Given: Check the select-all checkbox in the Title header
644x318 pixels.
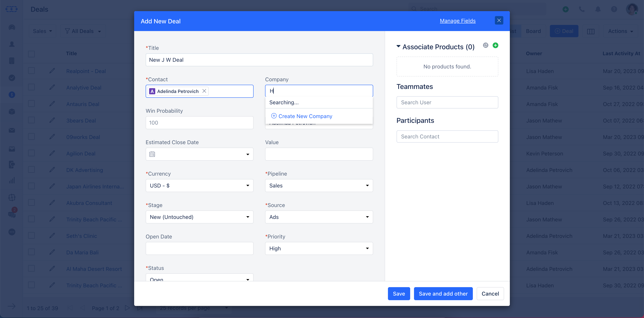Looking at the screenshot, I should point(31,54).
